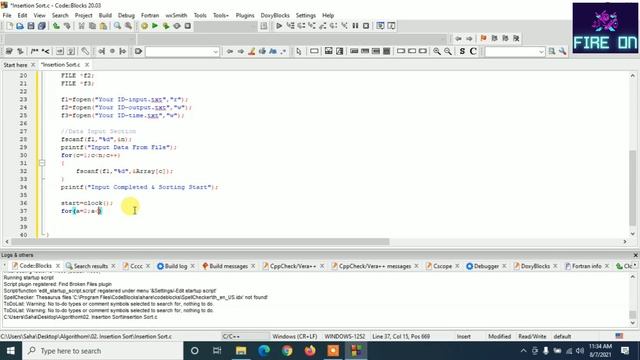Viewport: 640px width, 360px height.
Task: Click the Windows taskbar search box
Action: point(102,351)
